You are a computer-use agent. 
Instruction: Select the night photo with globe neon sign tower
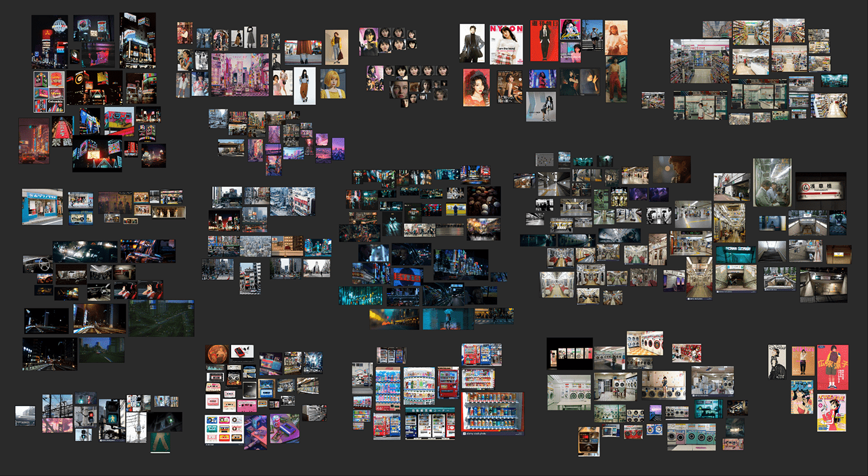pos(50,42)
